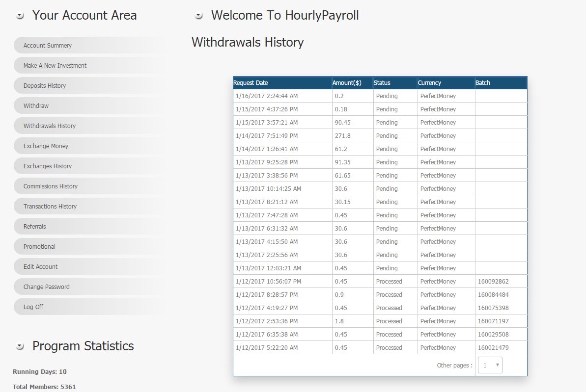Open Make A New Investment
586x392 pixels.
tap(90, 65)
